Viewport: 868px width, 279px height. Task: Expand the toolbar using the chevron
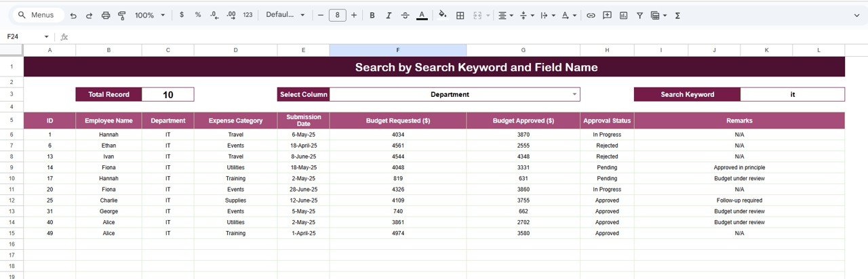click(856, 15)
